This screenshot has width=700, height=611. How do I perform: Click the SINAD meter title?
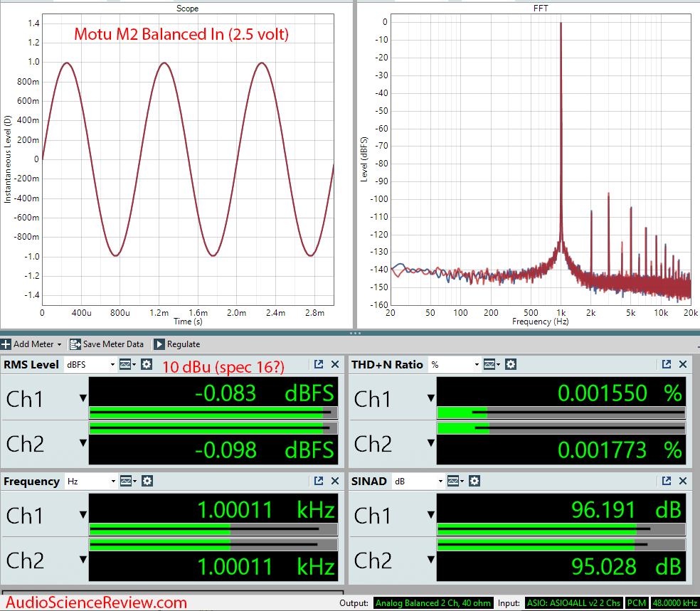coord(369,481)
